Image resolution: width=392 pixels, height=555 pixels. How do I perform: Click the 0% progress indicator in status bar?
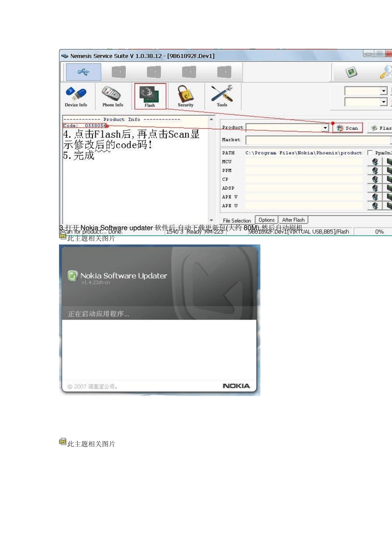(379, 232)
